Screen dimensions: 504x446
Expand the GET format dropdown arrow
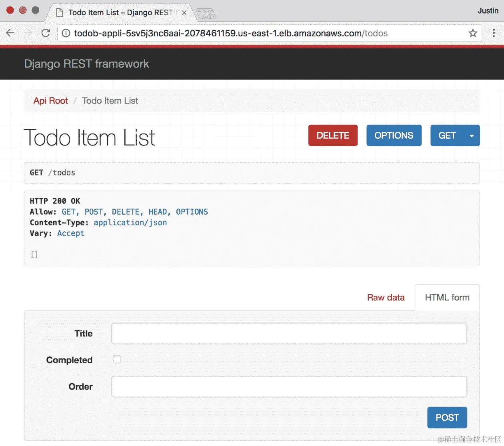tap(472, 135)
